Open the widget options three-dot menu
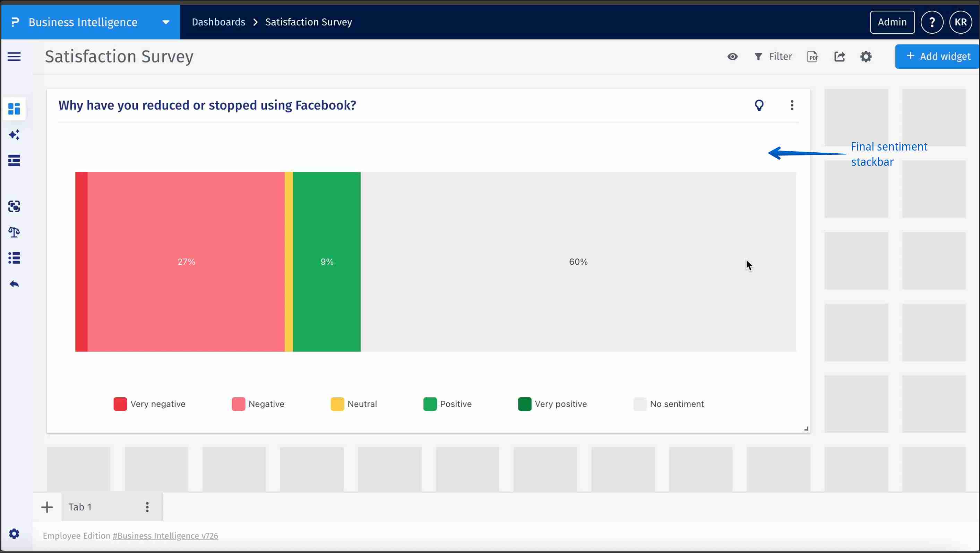 (x=792, y=105)
